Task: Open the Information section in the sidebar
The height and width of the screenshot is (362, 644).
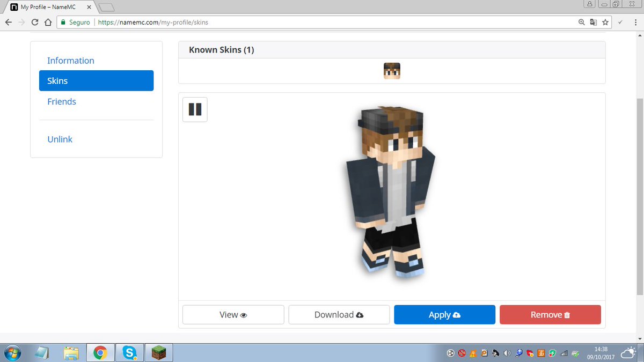Action: [x=70, y=61]
